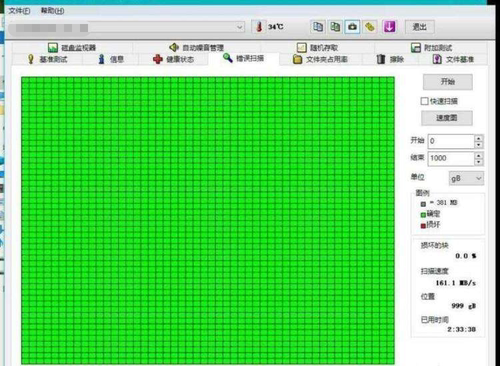
Task: Switch to the 基准测试 tab
Action: point(47,59)
